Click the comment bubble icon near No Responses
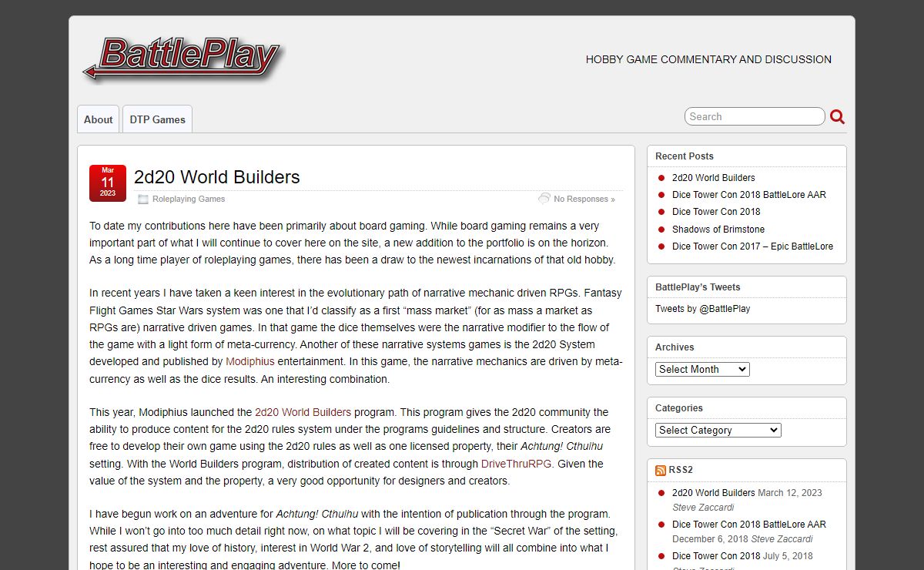924x570 pixels. click(x=544, y=199)
